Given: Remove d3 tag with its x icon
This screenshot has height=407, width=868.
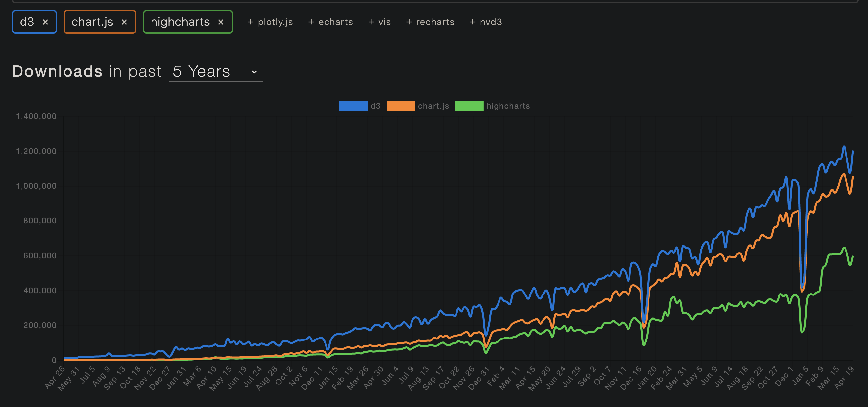Looking at the screenshot, I should coord(45,22).
